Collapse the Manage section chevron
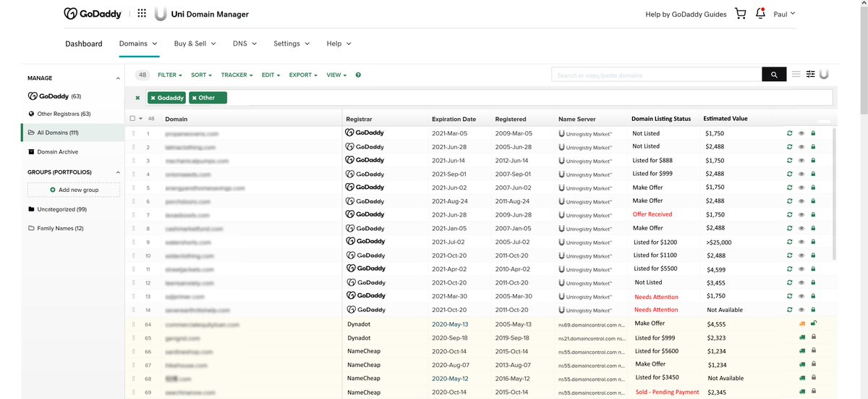The image size is (868, 399). (x=118, y=78)
